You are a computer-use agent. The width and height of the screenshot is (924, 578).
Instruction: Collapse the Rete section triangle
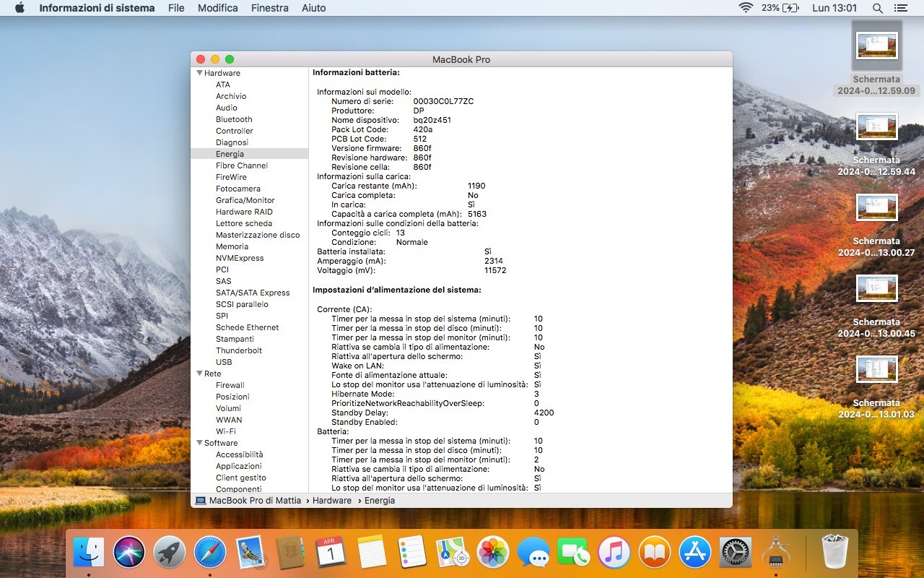(x=199, y=374)
